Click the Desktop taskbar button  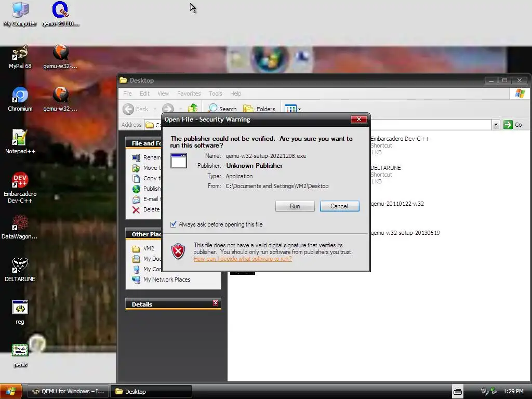coord(152,392)
